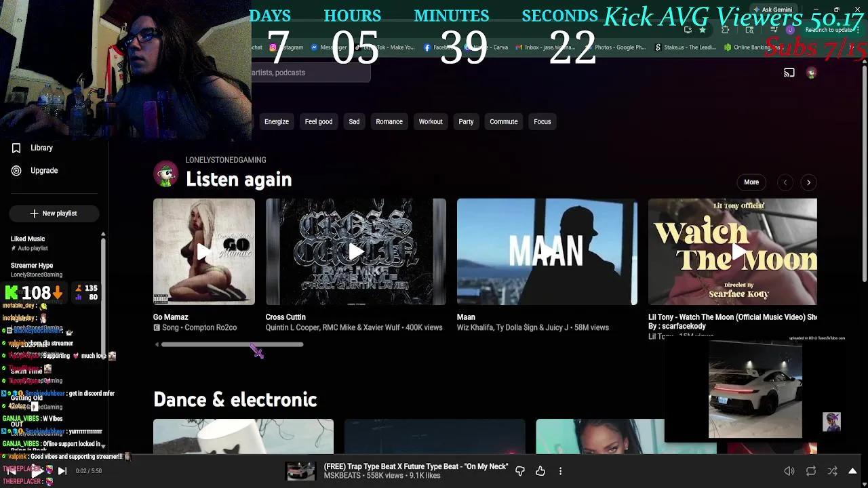
Task: Select the Feel good mood chip
Action: (x=319, y=121)
